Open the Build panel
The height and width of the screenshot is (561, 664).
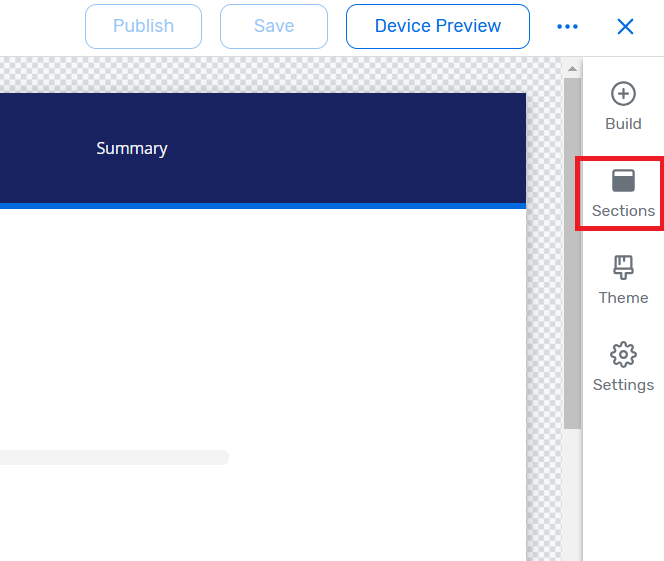pyautogui.click(x=623, y=106)
